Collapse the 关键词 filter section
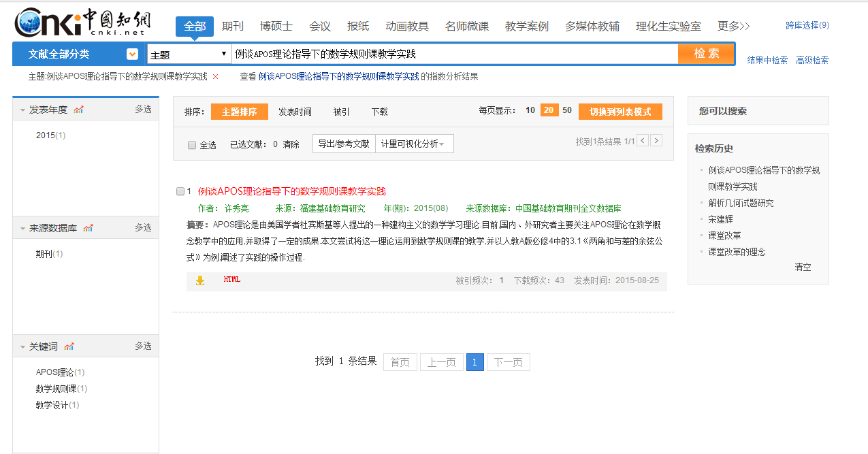 pyautogui.click(x=22, y=346)
